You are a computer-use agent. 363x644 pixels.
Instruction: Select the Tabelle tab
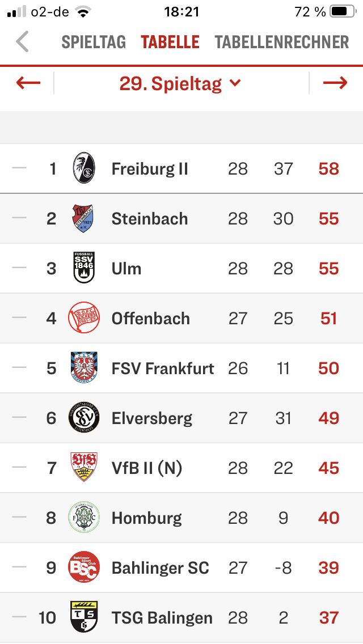pyautogui.click(x=170, y=43)
